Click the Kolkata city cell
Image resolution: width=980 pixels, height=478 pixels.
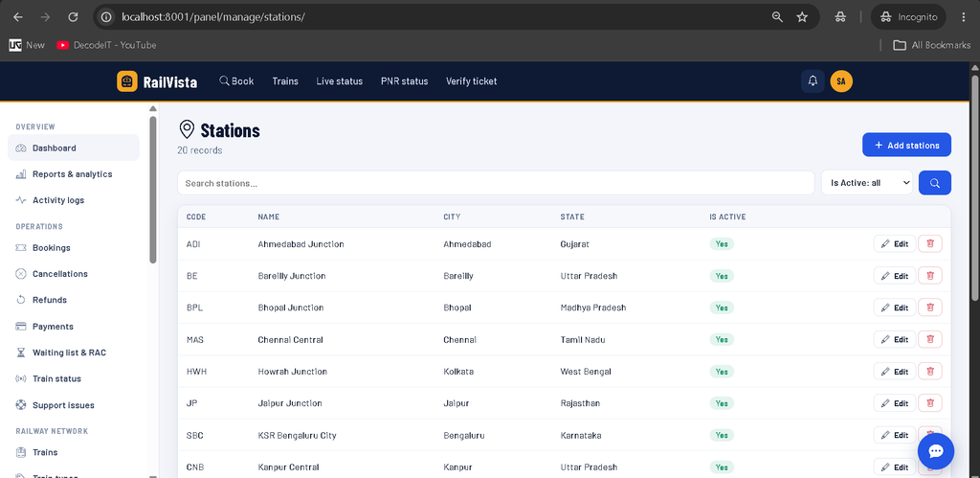point(458,372)
